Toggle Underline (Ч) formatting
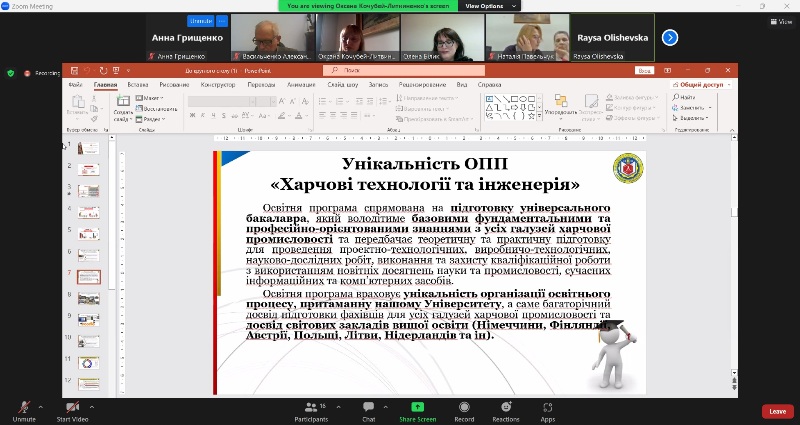The width and height of the screenshot is (800, 425). [213, 116]
